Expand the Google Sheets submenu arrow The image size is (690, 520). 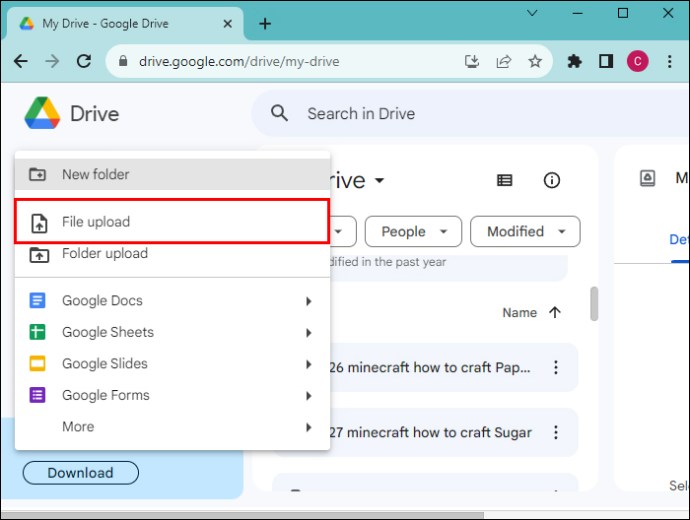pyautogui.click(x=308, y=333)
